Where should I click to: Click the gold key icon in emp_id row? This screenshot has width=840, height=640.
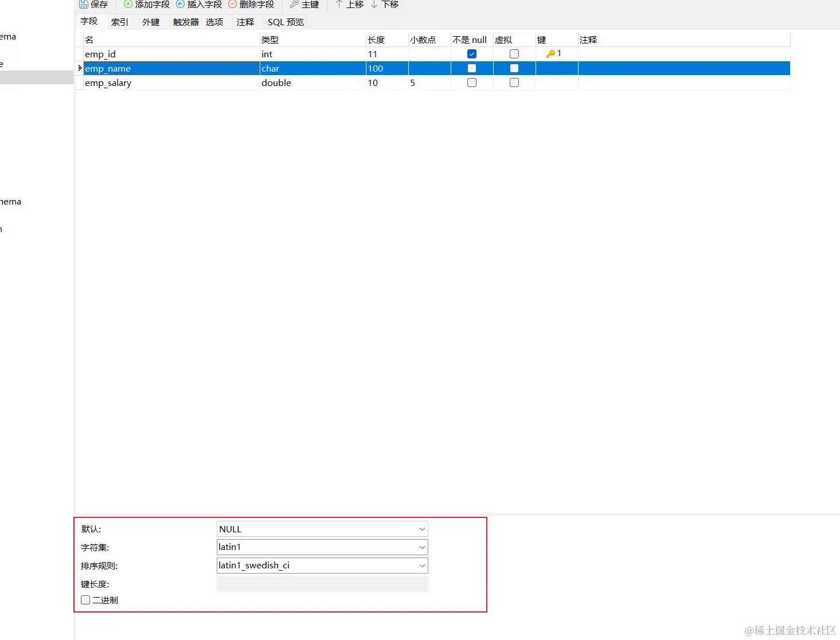coord(550,54)
